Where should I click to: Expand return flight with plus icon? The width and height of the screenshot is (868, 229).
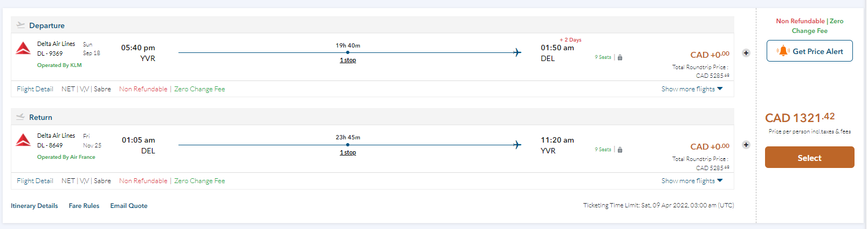(x=746, y=145)
